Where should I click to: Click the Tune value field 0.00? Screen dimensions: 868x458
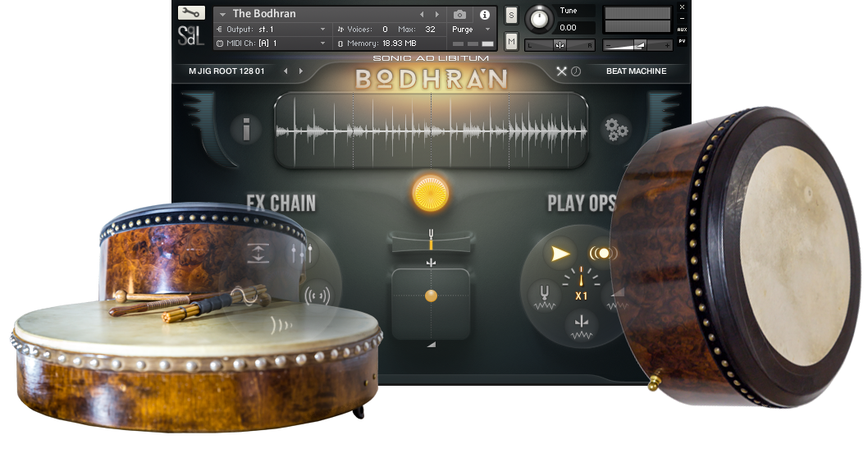tap(574, 28)
